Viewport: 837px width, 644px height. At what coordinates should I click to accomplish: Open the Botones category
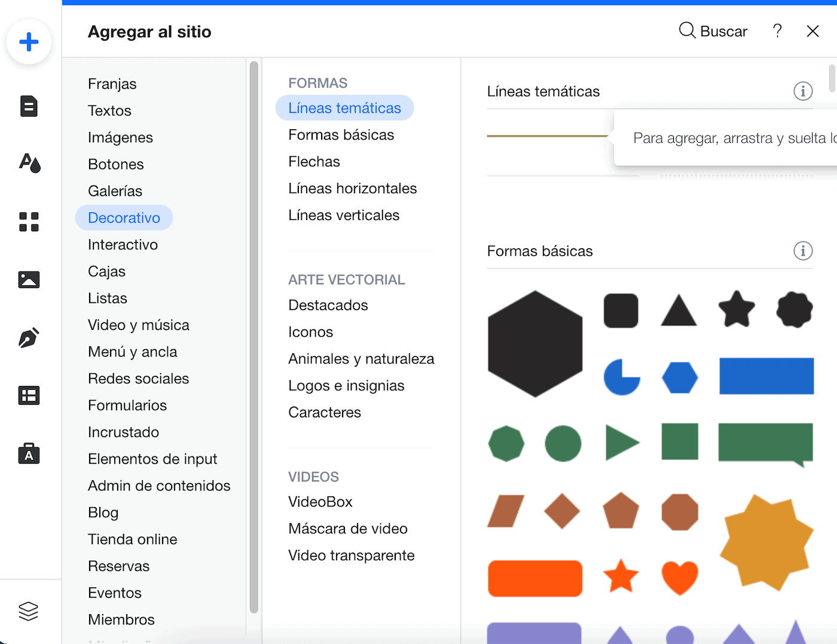click(115, 164)
